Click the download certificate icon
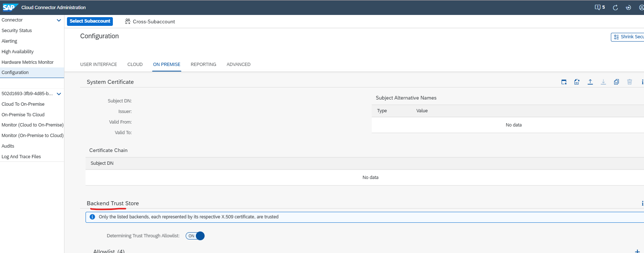 tap(603, 82)
